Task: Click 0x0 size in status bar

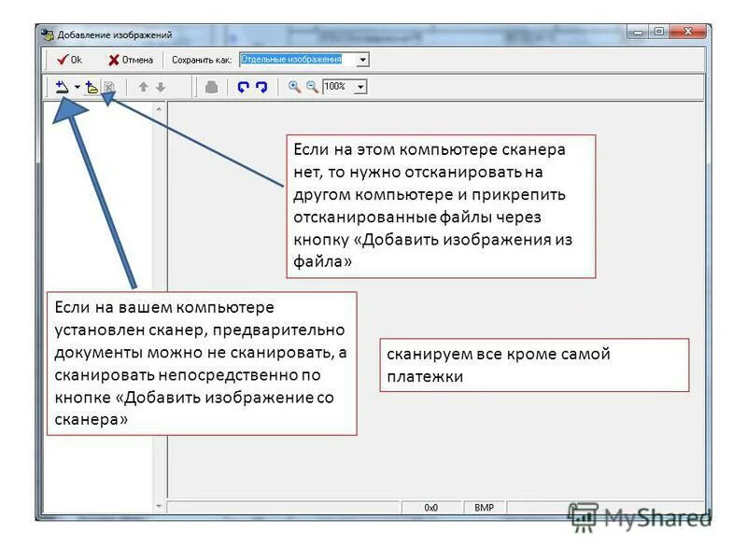Action: [x=431, y=508]
